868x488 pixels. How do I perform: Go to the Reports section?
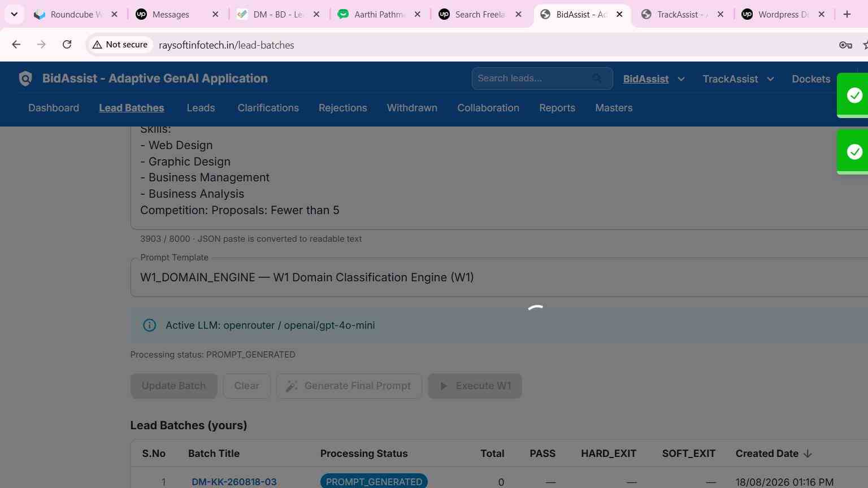coord(557,108)
